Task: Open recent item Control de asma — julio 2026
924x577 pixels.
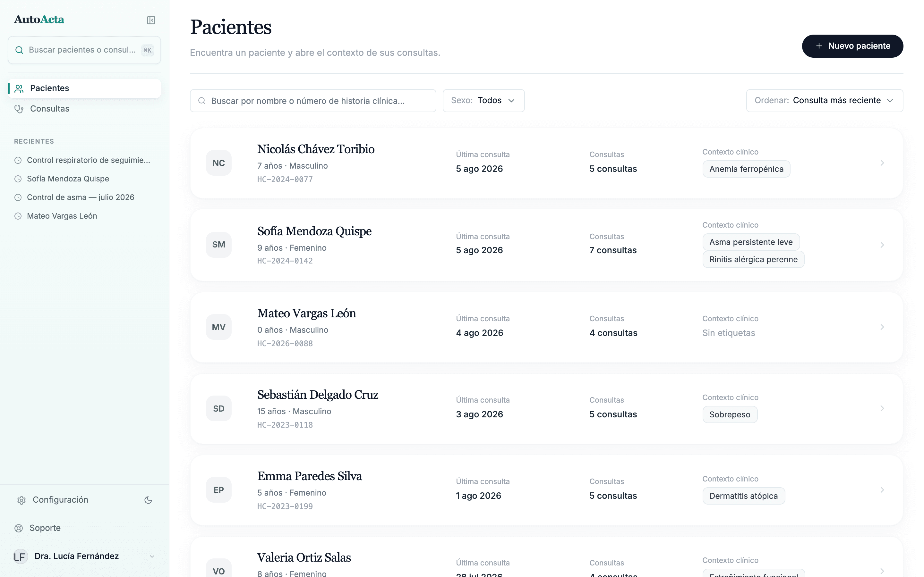Action: point(81,197)
